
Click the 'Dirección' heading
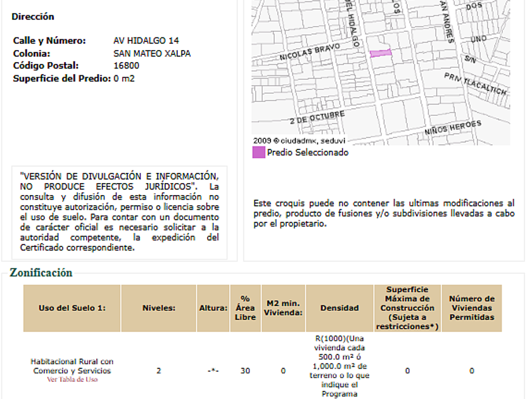33,16
